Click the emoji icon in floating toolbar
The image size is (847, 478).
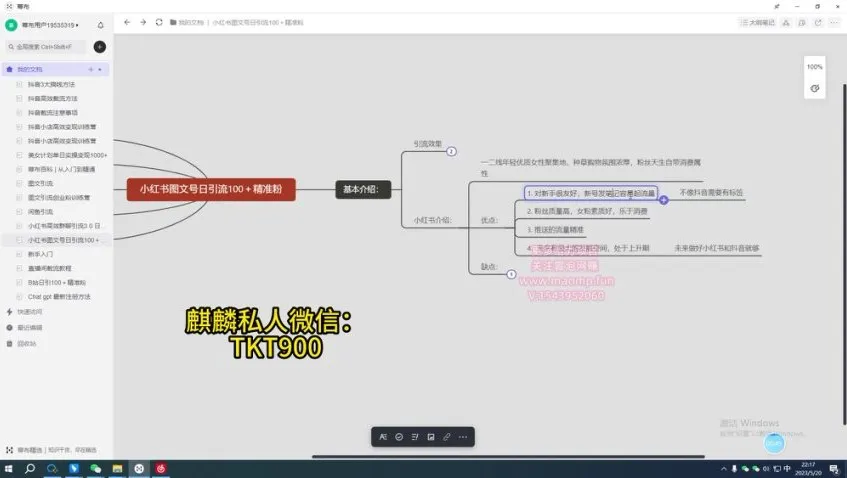click(x=399, y=437)
